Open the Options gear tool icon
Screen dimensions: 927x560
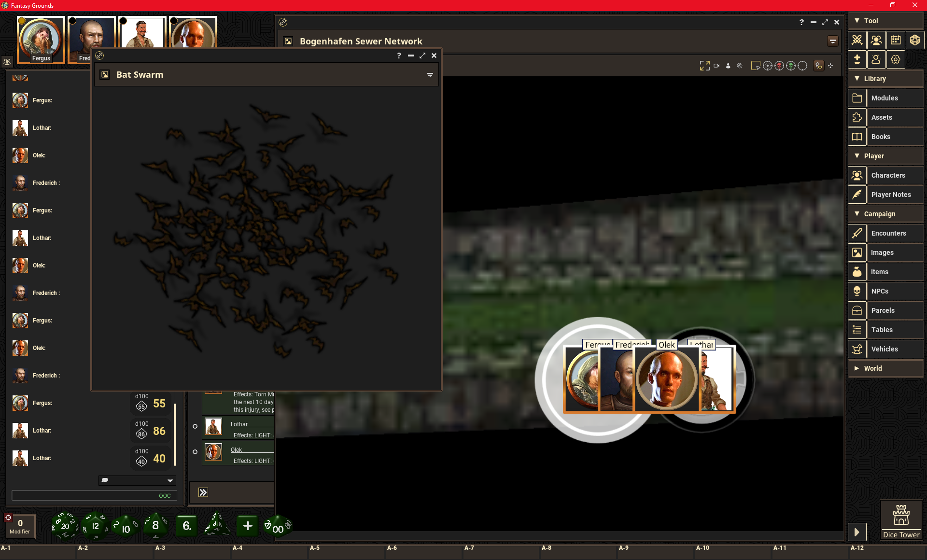click(x=896, y=59)
